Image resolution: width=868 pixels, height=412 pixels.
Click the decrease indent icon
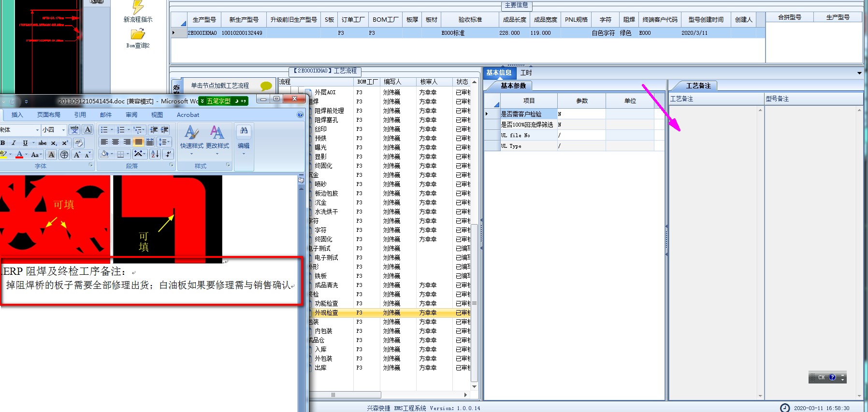[154, 129]
